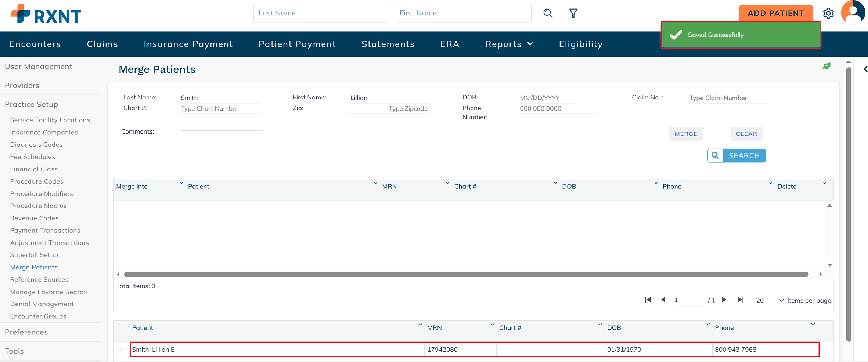868x362 pixels.
Task: Open the Claims tab
Action: point(102,44)
